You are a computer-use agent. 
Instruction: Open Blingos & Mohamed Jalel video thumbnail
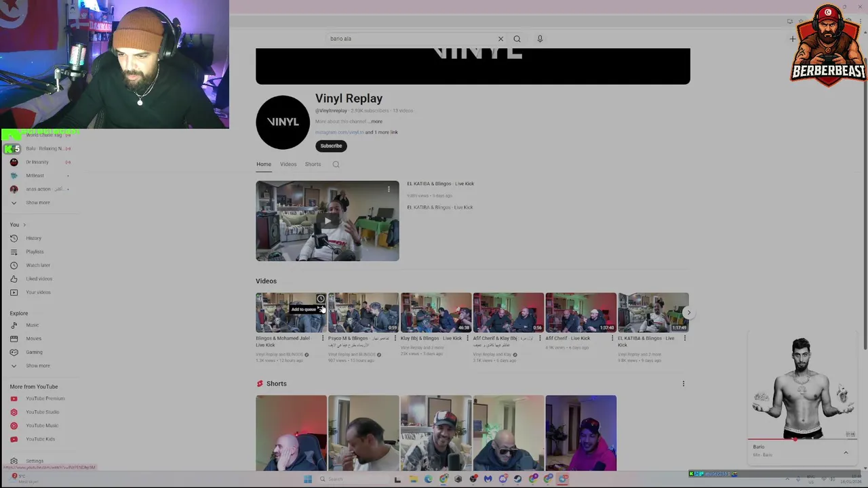click(x=291, y=312)
